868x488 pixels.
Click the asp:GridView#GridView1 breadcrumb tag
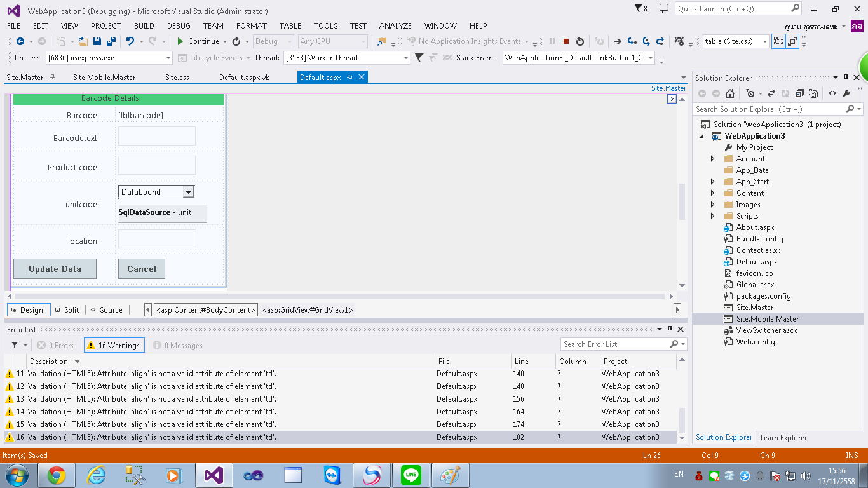(308, 310)
